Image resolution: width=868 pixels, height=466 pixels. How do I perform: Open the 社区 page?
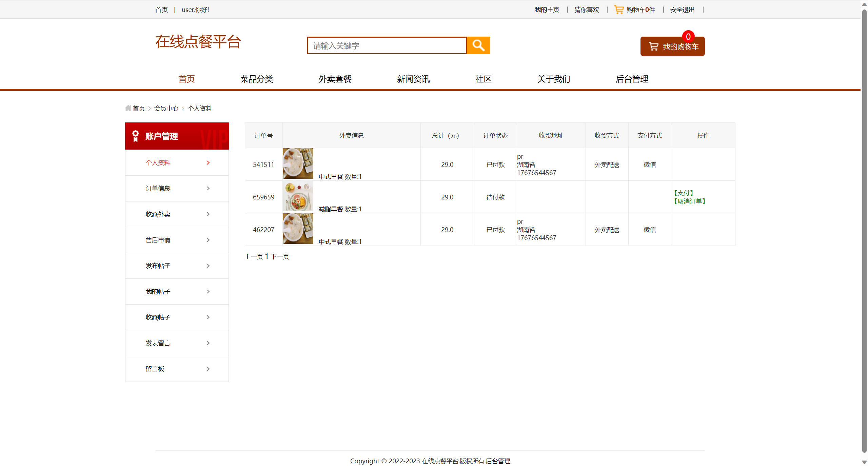click(x=483, y=79)
